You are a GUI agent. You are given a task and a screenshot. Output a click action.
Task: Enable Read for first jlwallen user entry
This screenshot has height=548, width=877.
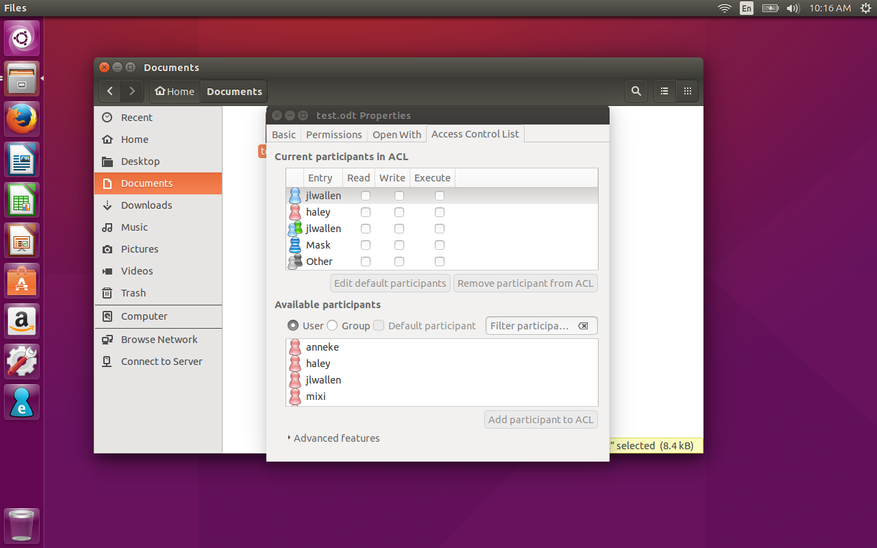pyautogui.click(x=365, y=196)
